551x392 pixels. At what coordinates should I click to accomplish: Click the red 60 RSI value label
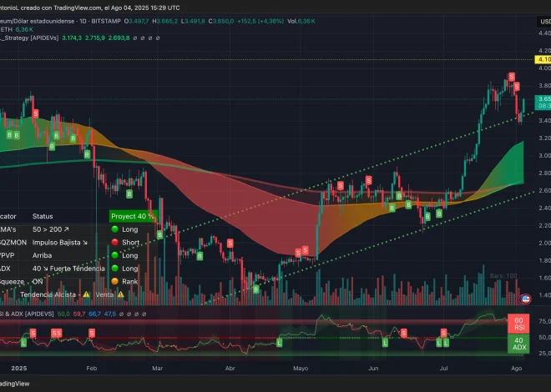518,324
